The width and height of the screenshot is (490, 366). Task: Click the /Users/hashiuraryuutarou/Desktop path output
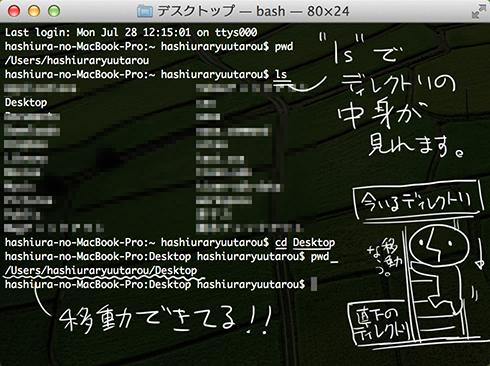click(101, 270)
